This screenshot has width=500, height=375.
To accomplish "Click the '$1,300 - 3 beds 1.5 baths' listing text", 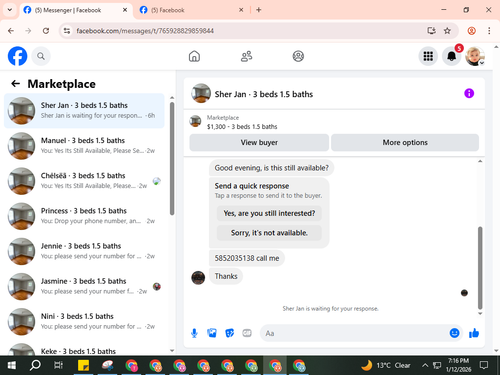I will click(x=242, y=127).
